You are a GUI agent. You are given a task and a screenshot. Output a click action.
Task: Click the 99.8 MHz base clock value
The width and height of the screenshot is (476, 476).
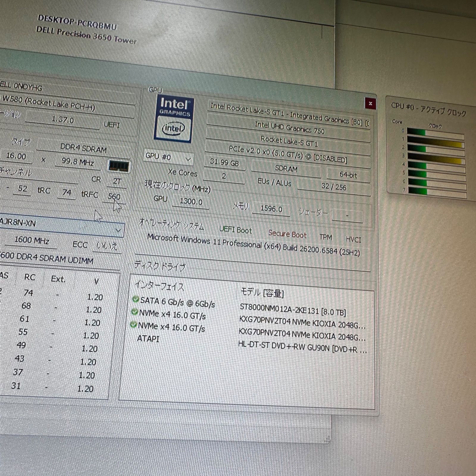tap(78, 162)
